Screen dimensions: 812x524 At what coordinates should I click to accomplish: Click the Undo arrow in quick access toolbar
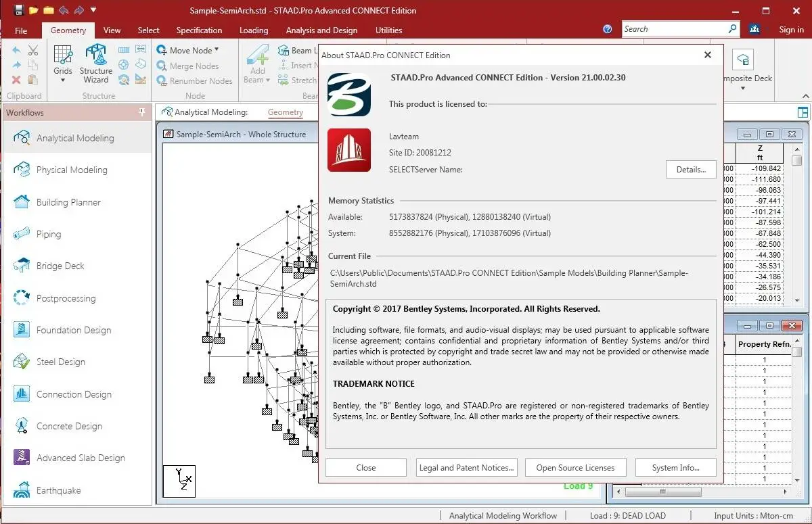coord(64,10)
